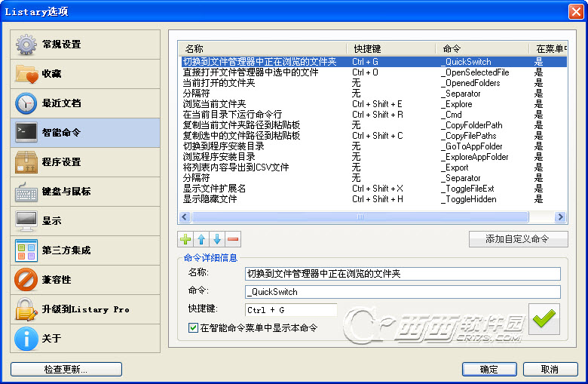Select the row 直接打开文件管理器中选中的文件

coord(374,72)
